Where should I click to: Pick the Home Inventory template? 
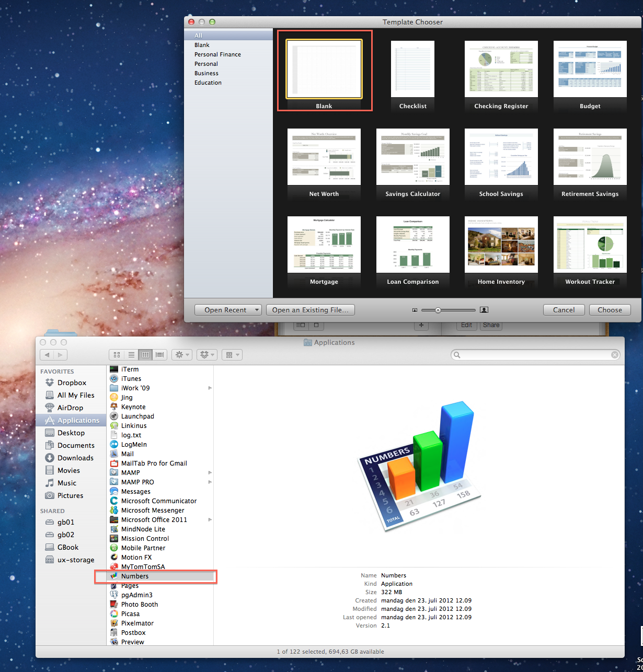[501, 245]
